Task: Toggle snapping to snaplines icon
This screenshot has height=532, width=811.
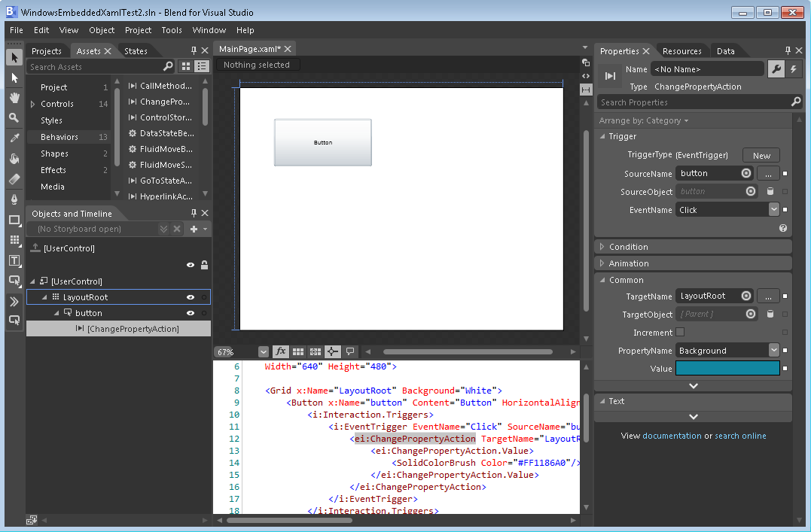Action: click(333, 351)
